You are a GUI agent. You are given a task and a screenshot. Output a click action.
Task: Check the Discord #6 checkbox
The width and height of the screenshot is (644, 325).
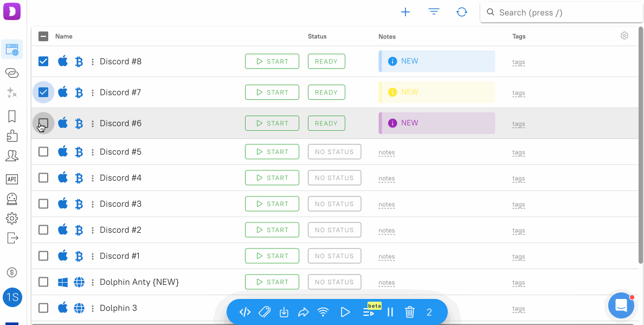pos(43,123)
